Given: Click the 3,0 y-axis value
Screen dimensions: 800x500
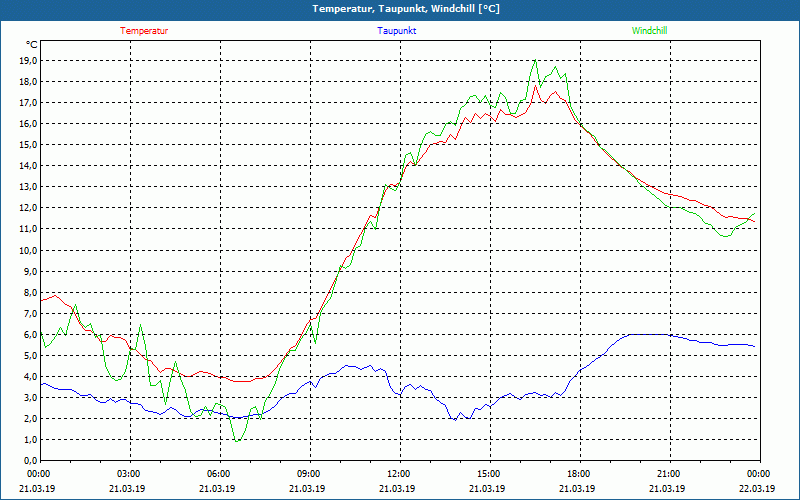Looking at the screenshot, I should point(30,397).
